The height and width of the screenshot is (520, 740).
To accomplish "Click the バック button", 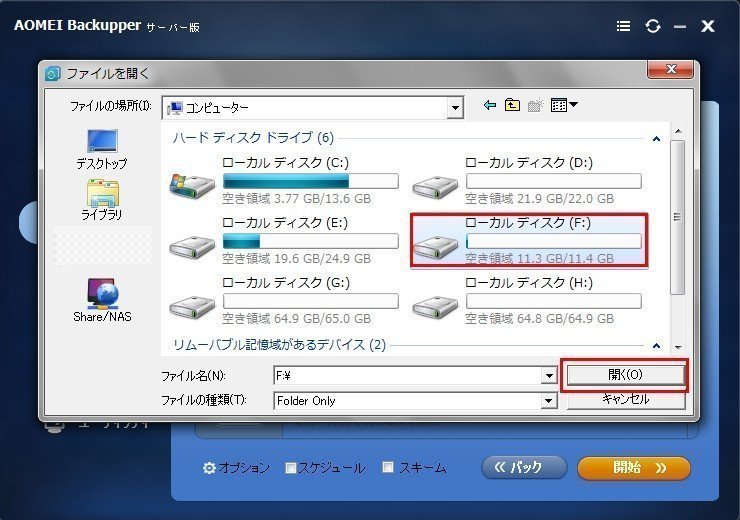I will point(524,468).
